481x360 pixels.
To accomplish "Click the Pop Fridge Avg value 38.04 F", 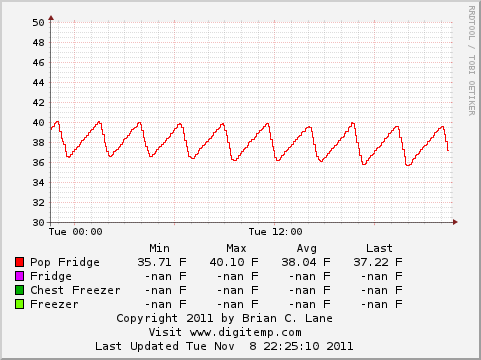I will [306, 262].
